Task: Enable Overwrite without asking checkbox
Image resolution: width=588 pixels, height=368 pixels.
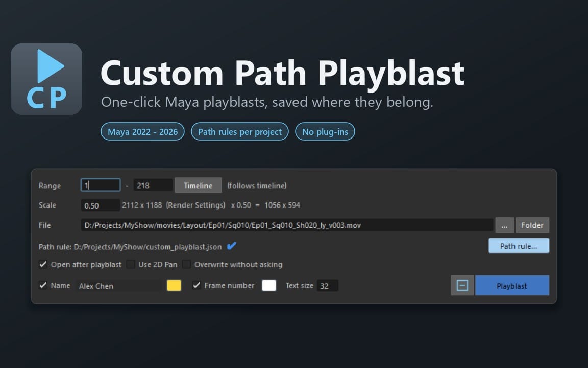Action: click(x=186, y=264)
